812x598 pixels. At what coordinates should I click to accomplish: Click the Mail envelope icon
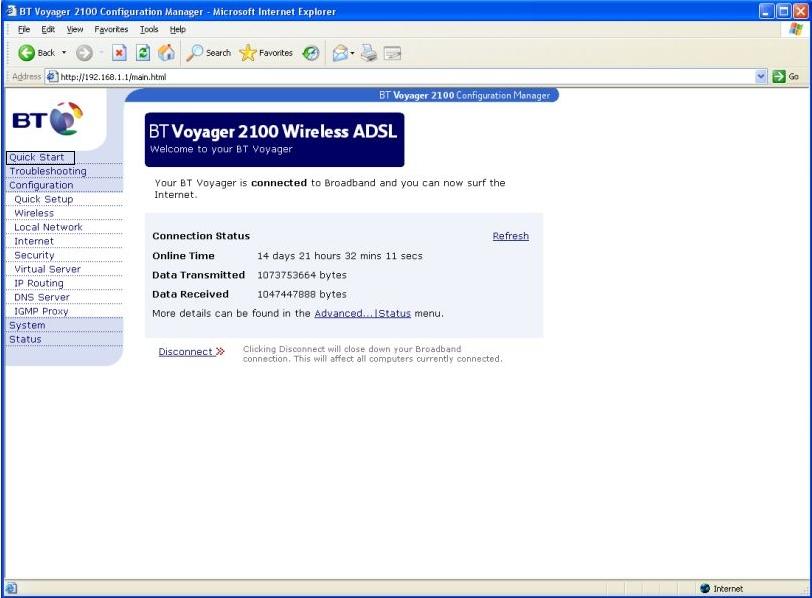[x=340, y=53]
